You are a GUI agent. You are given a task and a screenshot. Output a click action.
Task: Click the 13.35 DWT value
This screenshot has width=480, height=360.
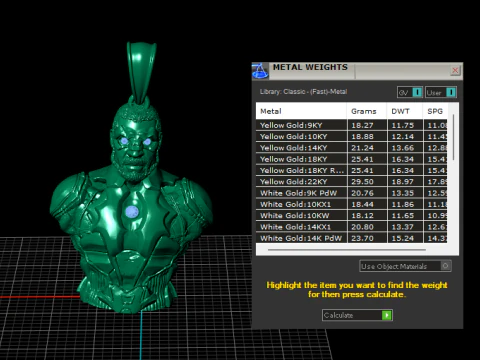[403, 193]
